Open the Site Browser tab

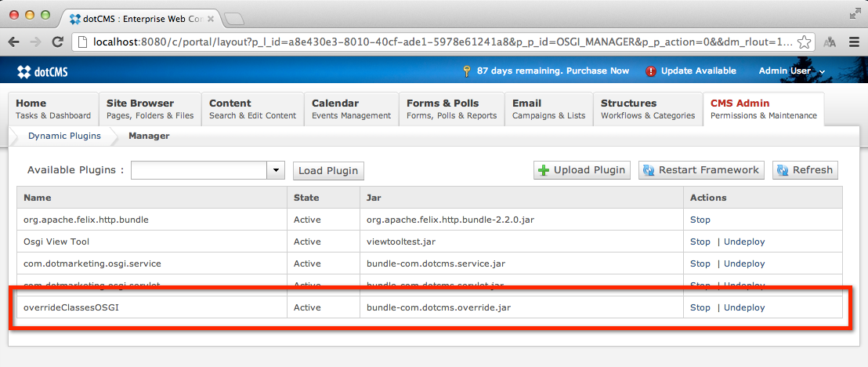click(x=149, y=109)
